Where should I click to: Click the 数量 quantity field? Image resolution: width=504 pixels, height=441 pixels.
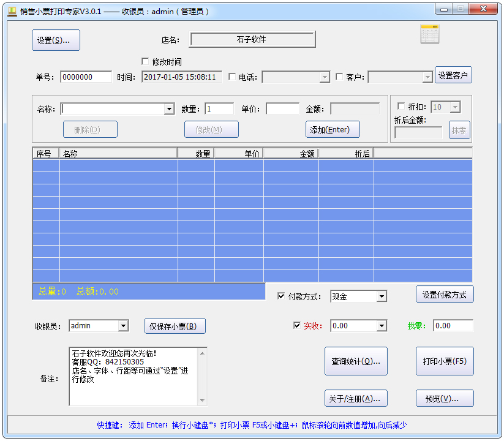tap(219, 108)
